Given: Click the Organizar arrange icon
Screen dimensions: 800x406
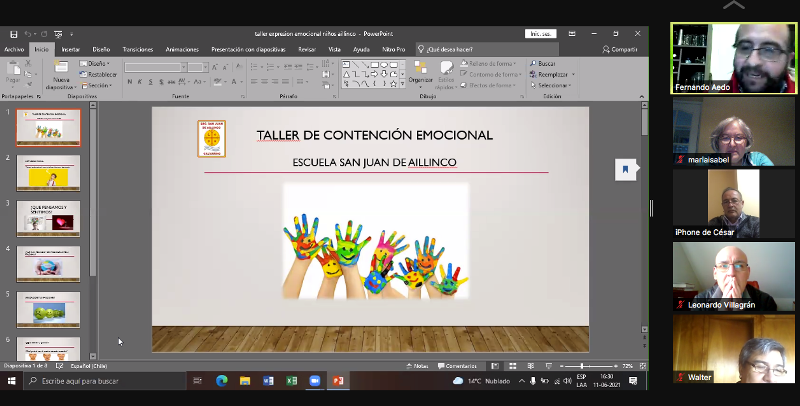Looking at the screenshot, I should point(421,73).
